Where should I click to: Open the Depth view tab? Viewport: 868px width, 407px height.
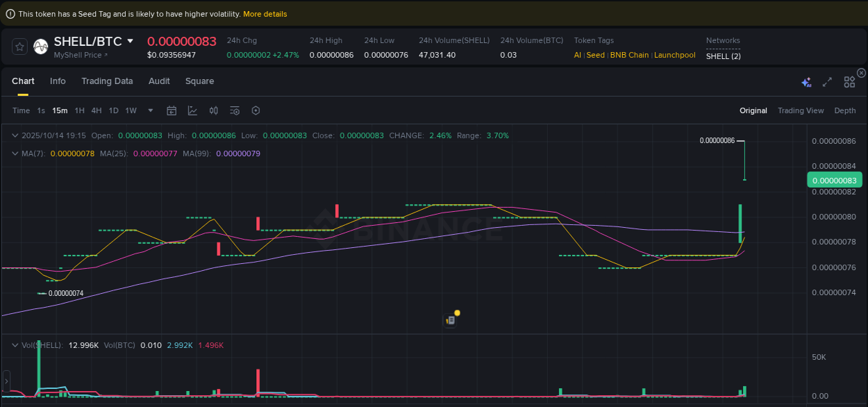(x=845, y=110)
